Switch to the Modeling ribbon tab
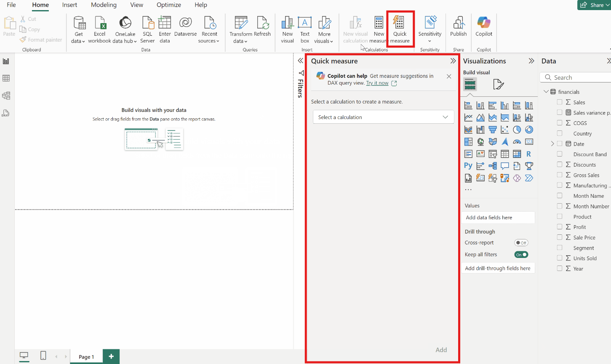This screenshot has width=611, height=364. 104,5
